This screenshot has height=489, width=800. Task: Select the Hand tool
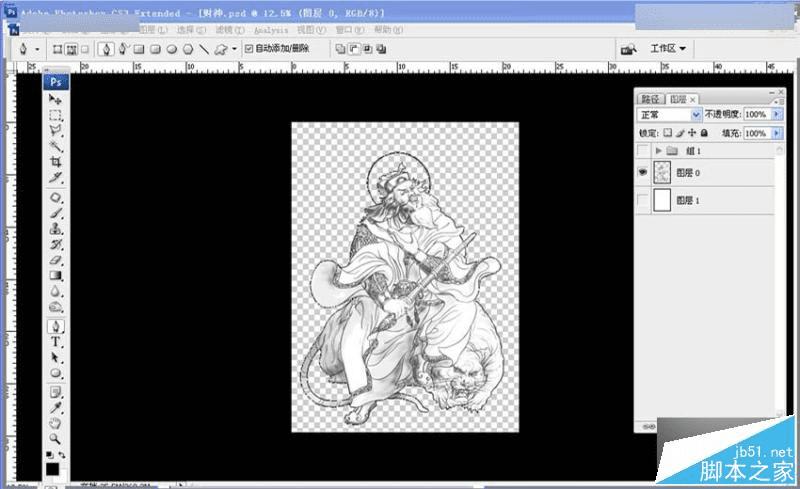55,423
